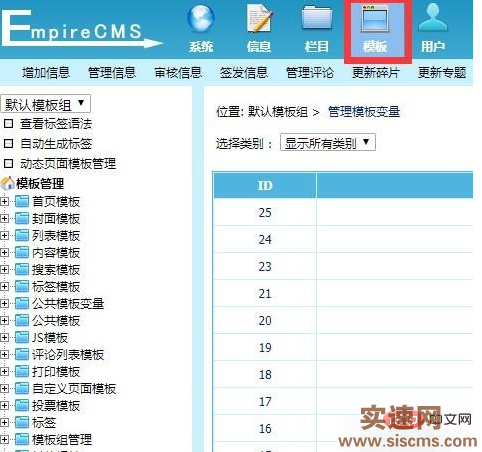The image size is (482, 452).
Task: Click the 投票模板 folder icon
Action: coord(22,405)
